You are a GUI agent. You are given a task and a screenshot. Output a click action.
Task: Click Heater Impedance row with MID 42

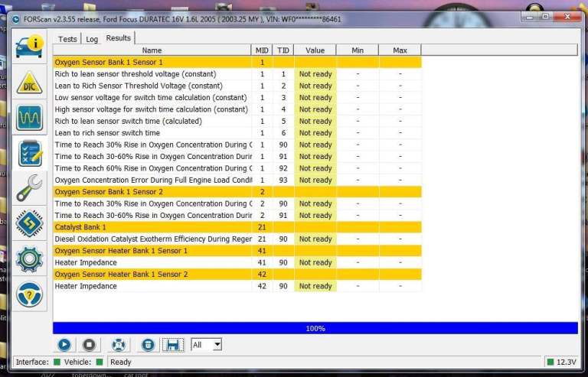(237, 286)
